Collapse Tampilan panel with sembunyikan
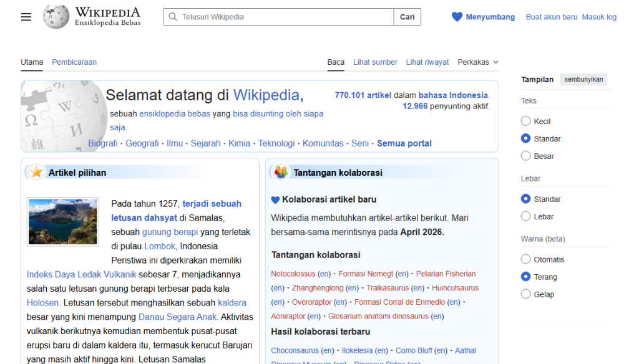 (x=583, y=79)
